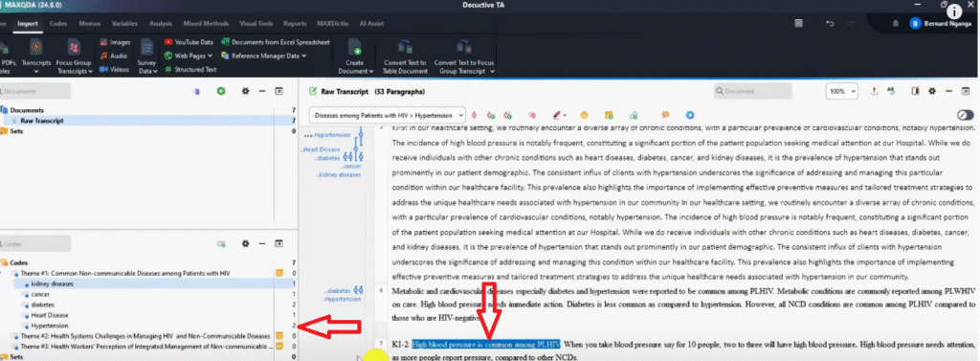Viewport: 980px width, 361px height.
Task: Undock the Documents panel window
Action: [x=279, y=91]
